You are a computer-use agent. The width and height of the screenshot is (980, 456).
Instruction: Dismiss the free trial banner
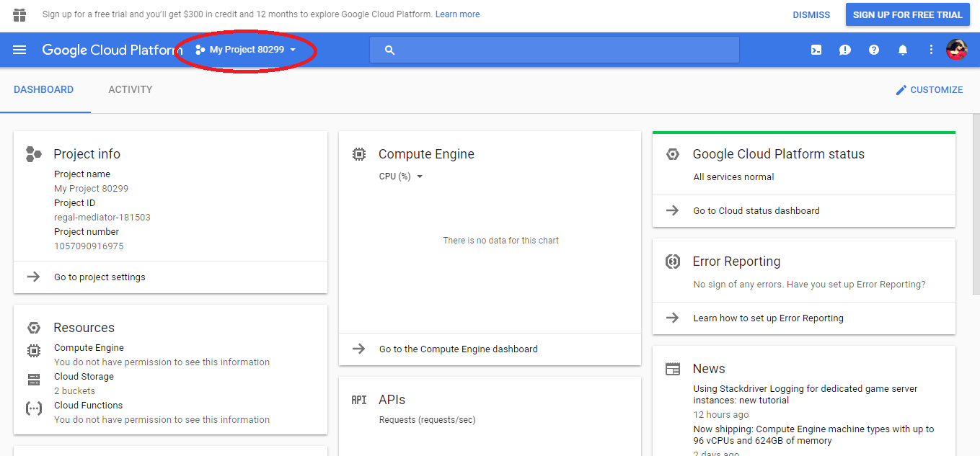[811, 14]
